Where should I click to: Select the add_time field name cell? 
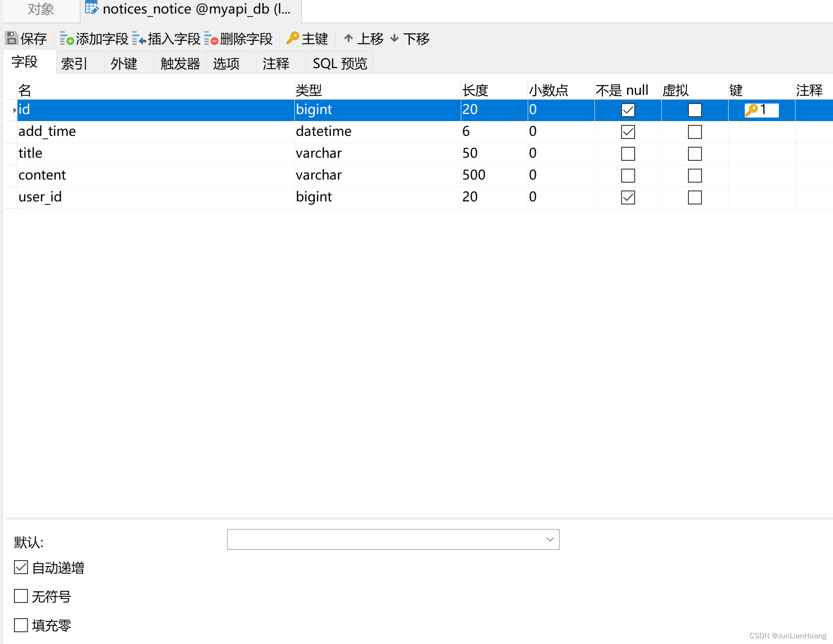tap(156, 132)
